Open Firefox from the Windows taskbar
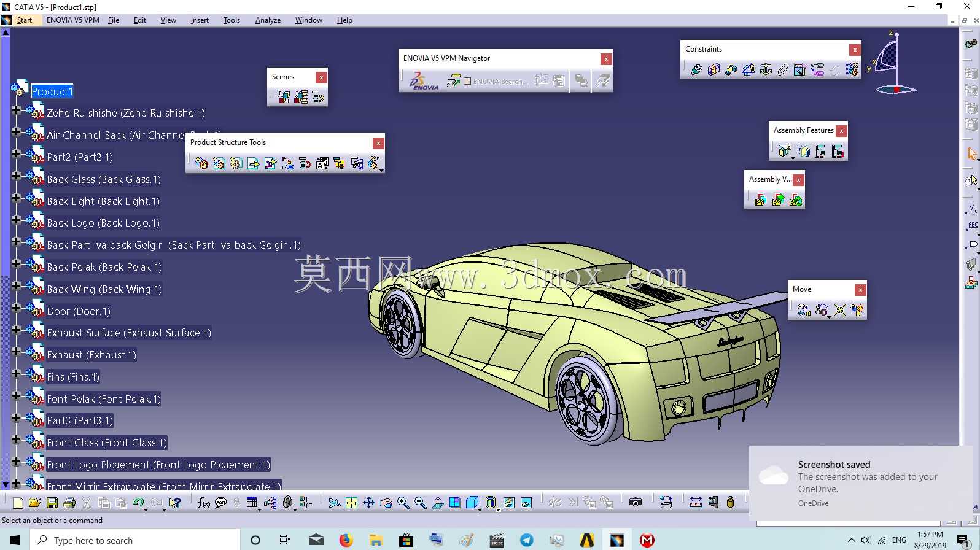This screenshot has height=550, width=980. [x=346, y=540]
